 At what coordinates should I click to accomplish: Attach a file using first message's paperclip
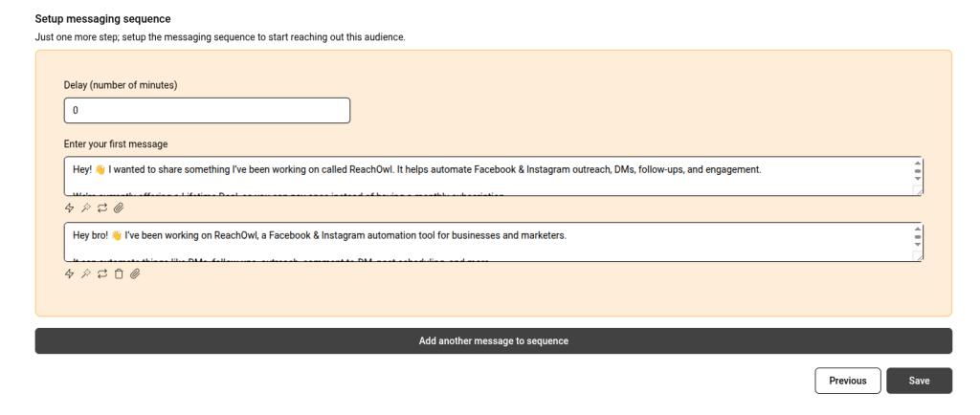coord(119,207)
